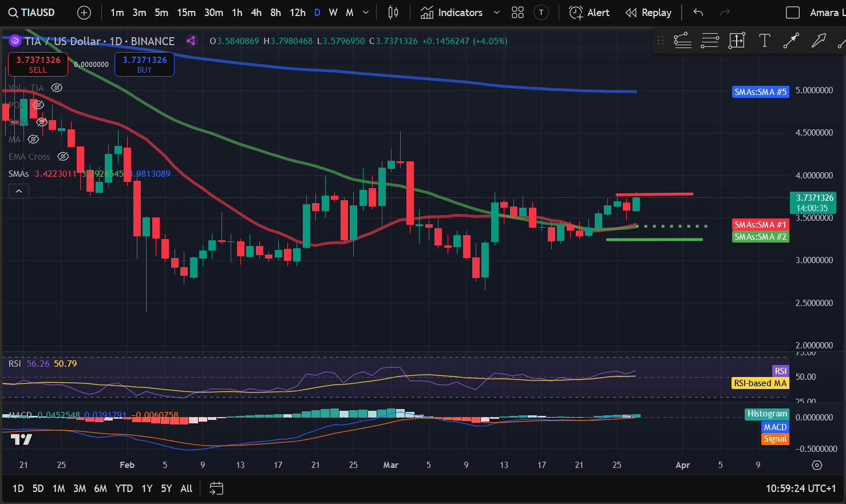Add a symbol with the plus icon

(84, 13)
